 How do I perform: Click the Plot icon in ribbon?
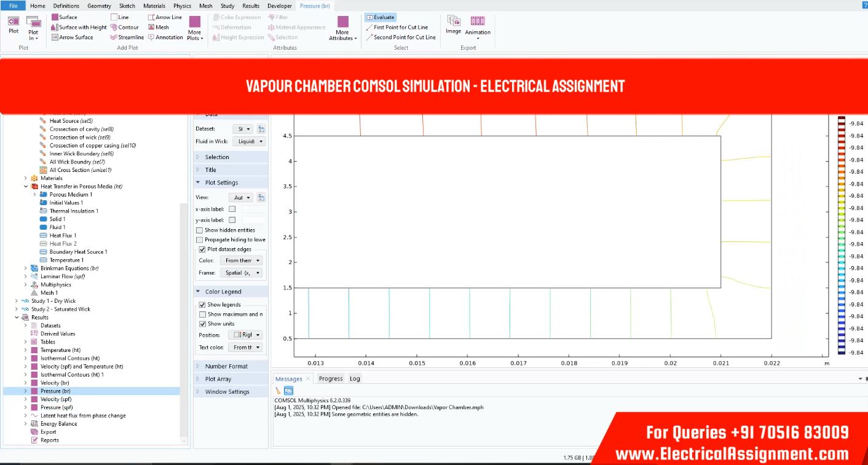[x=14, y=25]
